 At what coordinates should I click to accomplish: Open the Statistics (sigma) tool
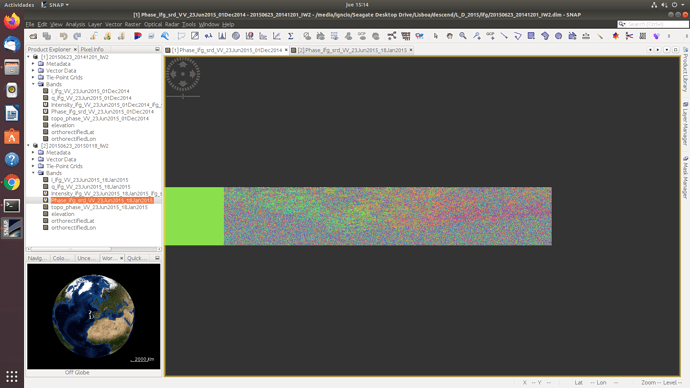(x=290, y=36)
